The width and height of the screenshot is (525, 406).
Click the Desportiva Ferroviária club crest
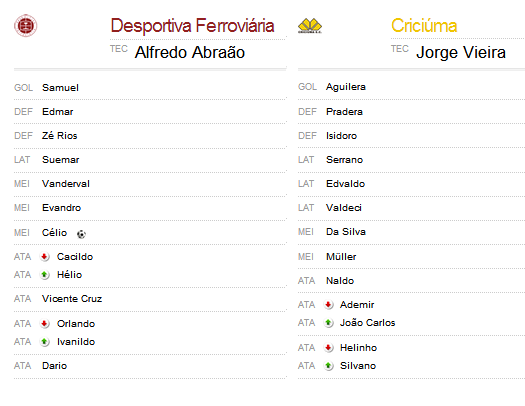(25, 25)
